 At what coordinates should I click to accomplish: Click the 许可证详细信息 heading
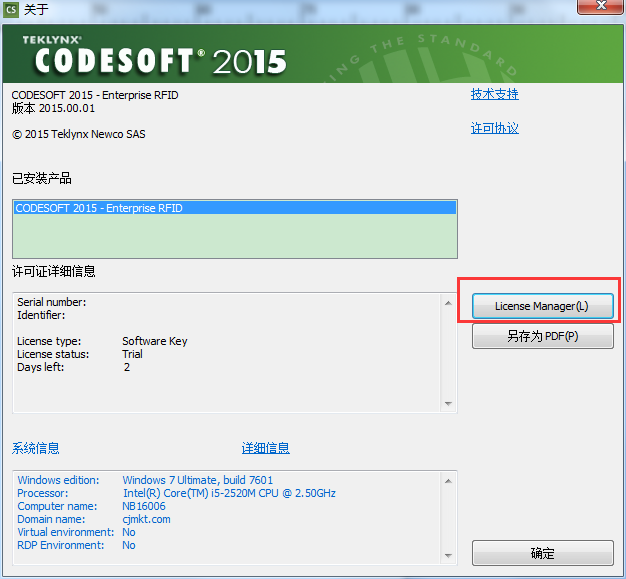pyautogui.click(x=53, y=272)
